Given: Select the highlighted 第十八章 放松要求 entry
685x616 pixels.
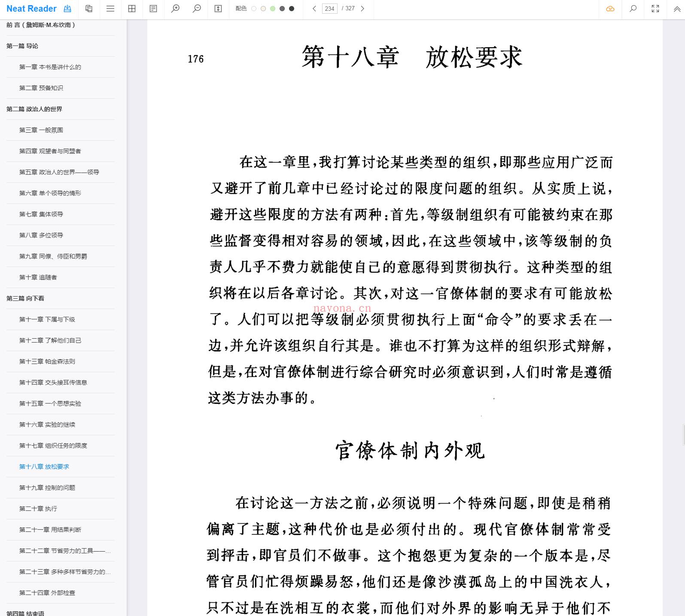Looking at the screenshot, I should coord(44,467).
